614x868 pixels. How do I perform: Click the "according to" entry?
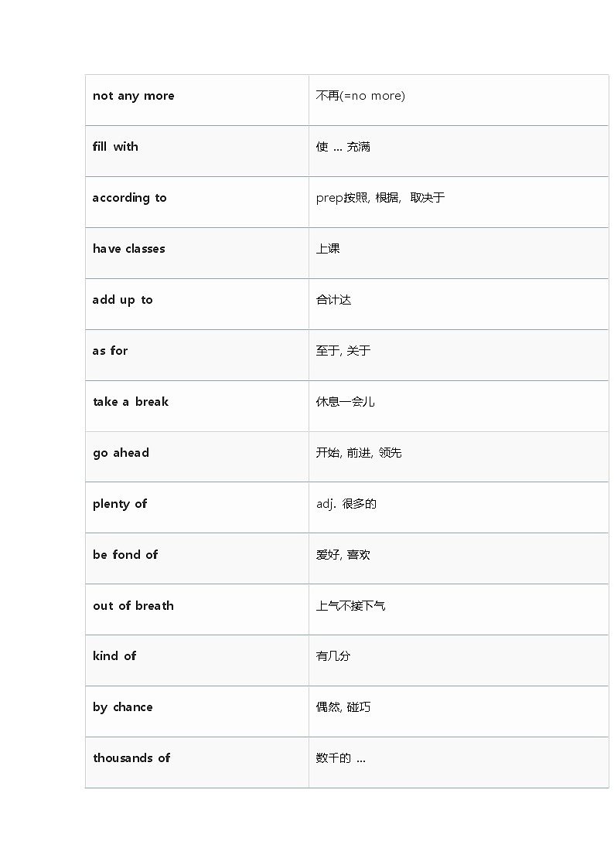tap(129, 198)
